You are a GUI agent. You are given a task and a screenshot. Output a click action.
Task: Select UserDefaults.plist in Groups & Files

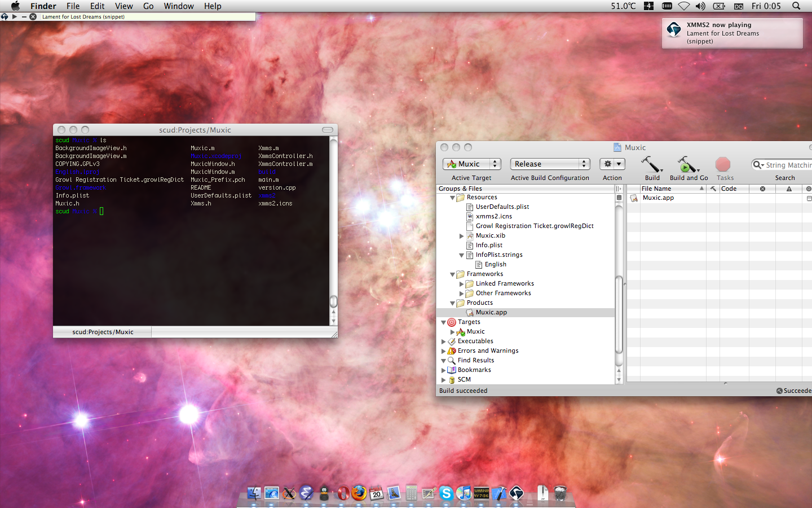[x=502, y=207]
